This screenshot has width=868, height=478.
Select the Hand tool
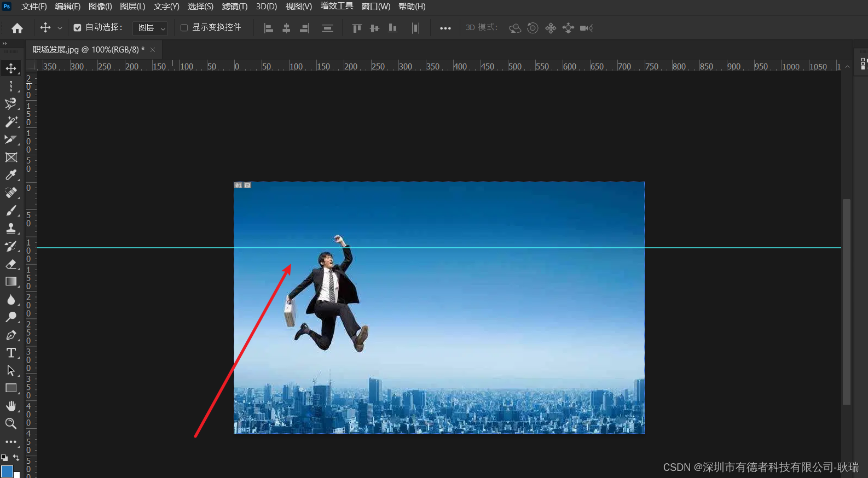[11, 406]
